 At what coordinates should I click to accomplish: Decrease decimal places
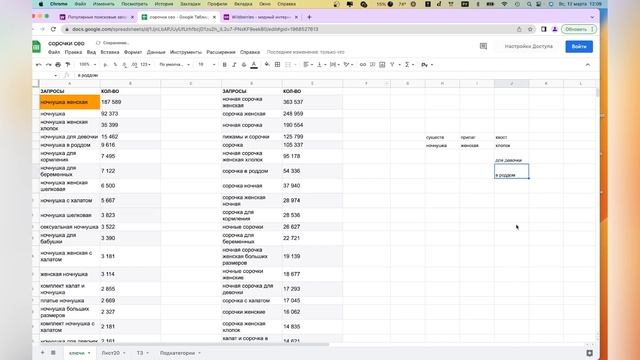124,64
